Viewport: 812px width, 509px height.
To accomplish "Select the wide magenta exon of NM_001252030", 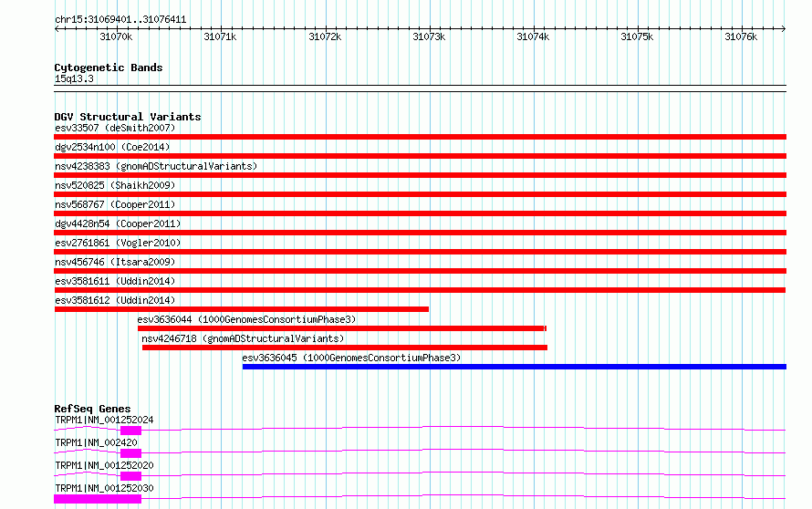I will click(98, 499).
